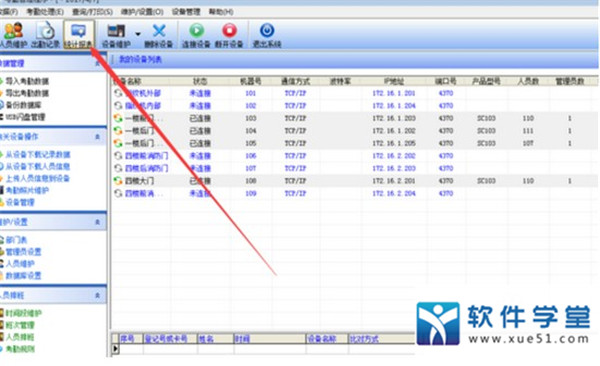Select IP address 172.16.1.203 cell

pyautogui.click(x=394, y=118)
